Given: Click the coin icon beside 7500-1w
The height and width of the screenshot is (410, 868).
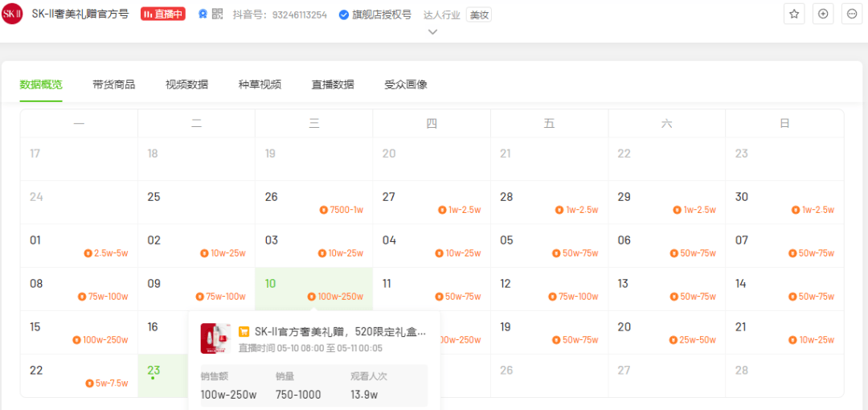Looking at the screenshot, I should coord(324,210).
